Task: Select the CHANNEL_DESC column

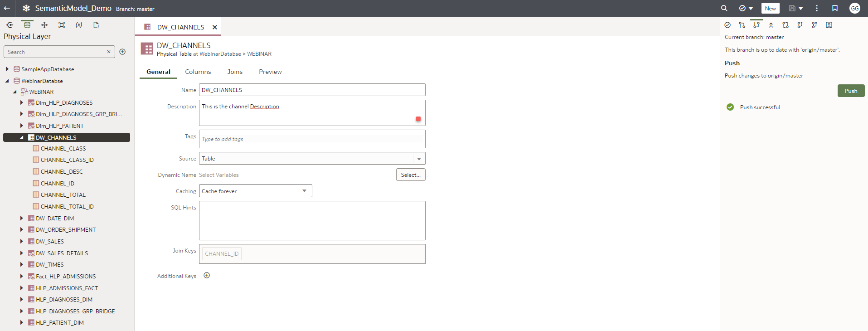Action: 62,171
